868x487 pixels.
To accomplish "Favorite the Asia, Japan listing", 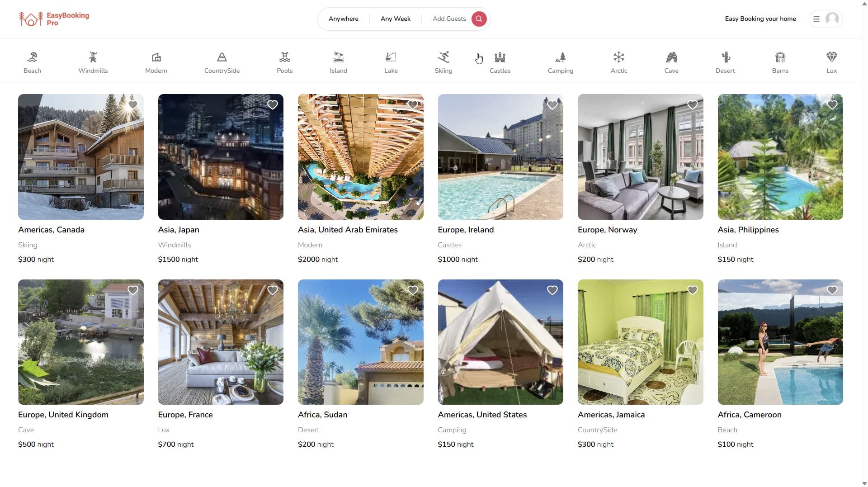I will point(273,105).
